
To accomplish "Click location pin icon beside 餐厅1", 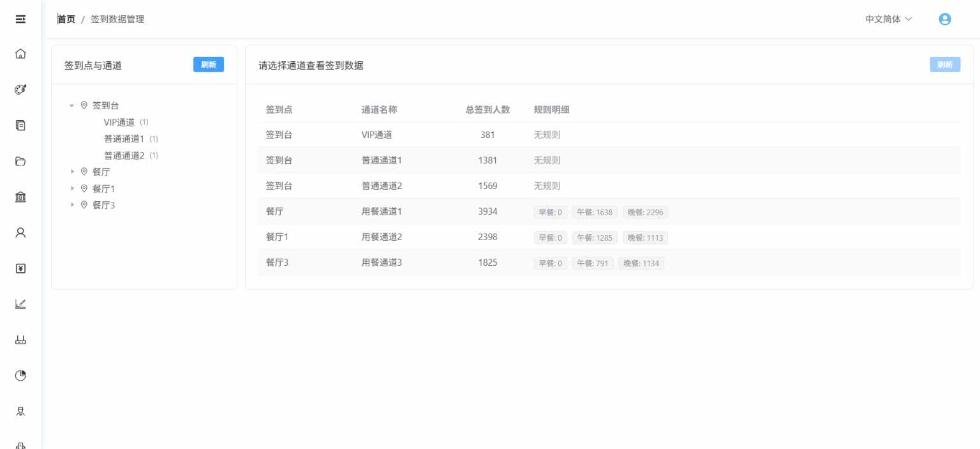I will point(84,188).
